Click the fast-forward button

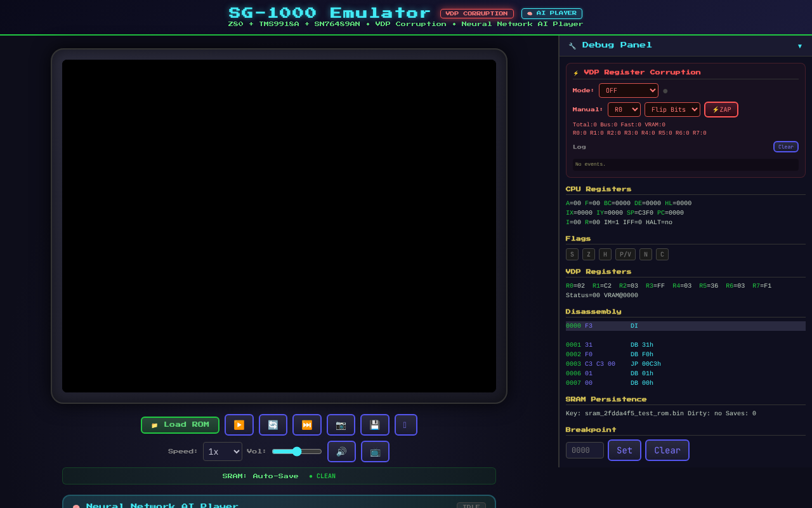(307, 425)
